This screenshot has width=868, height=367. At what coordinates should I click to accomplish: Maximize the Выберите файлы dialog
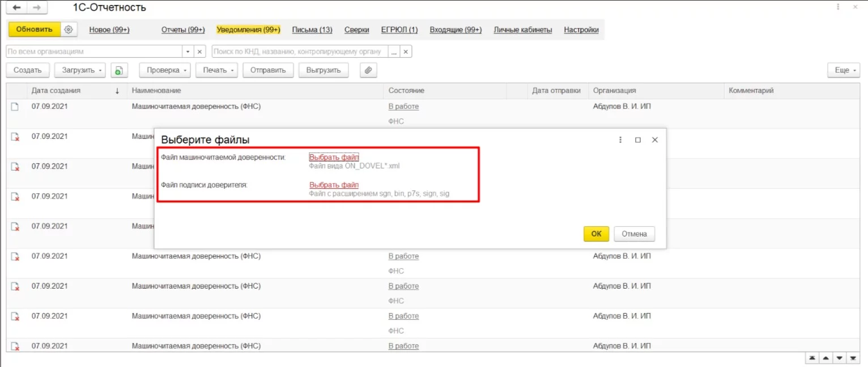pos(637,140)
